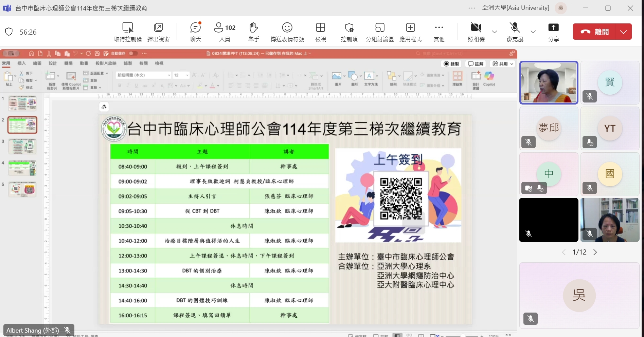Open the 吳 profile avatar in the title bar
Image resolution: width=644 pixels, height=337 pixels.
(561, 8)
